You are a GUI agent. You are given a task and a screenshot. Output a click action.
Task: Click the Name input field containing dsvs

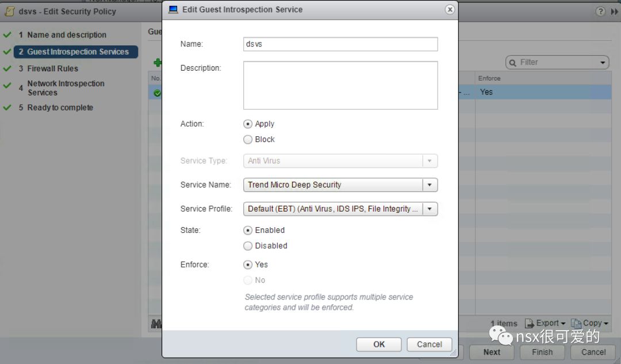click(x=340, y=44)
